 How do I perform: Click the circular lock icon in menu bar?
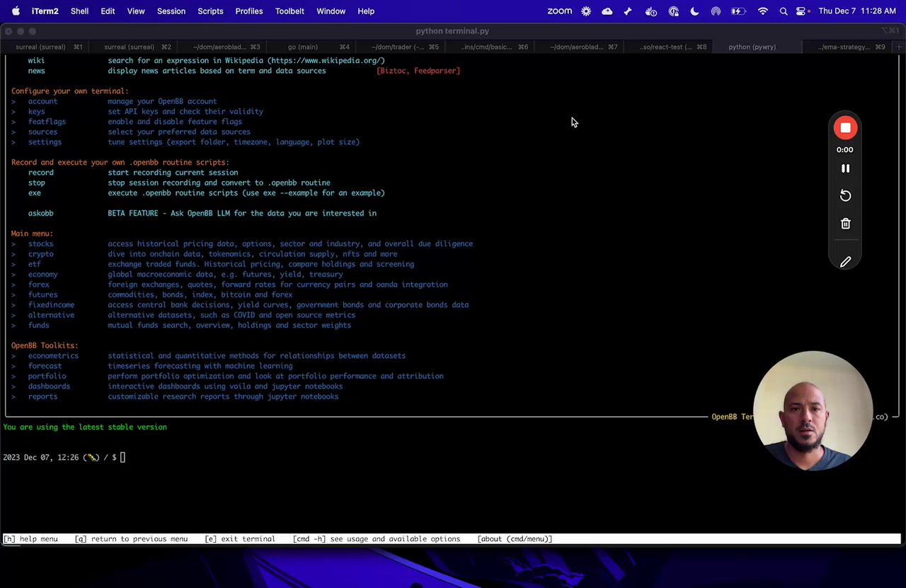point(673,11)
